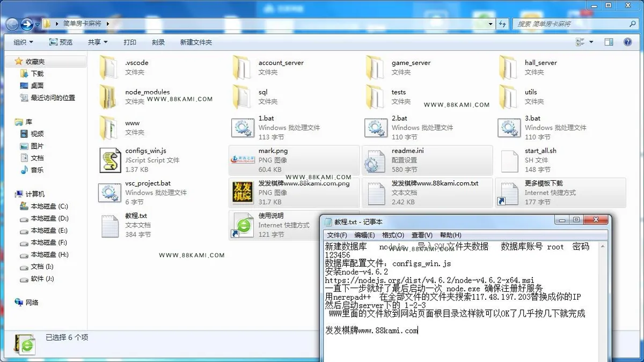Click the 刻录 toolbar button
Image resolution: width=644 pixels, height=362 pixels.
coord(158,42)
